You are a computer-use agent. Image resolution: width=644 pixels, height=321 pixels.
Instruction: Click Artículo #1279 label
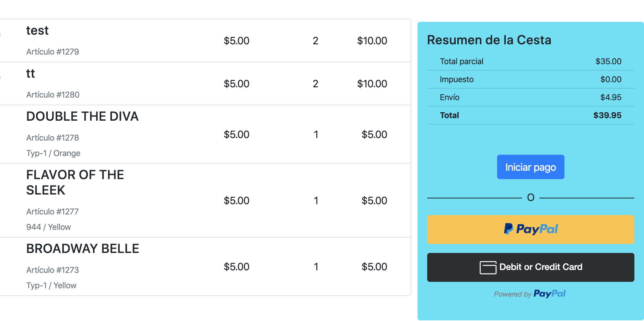[x=53, y=52]
